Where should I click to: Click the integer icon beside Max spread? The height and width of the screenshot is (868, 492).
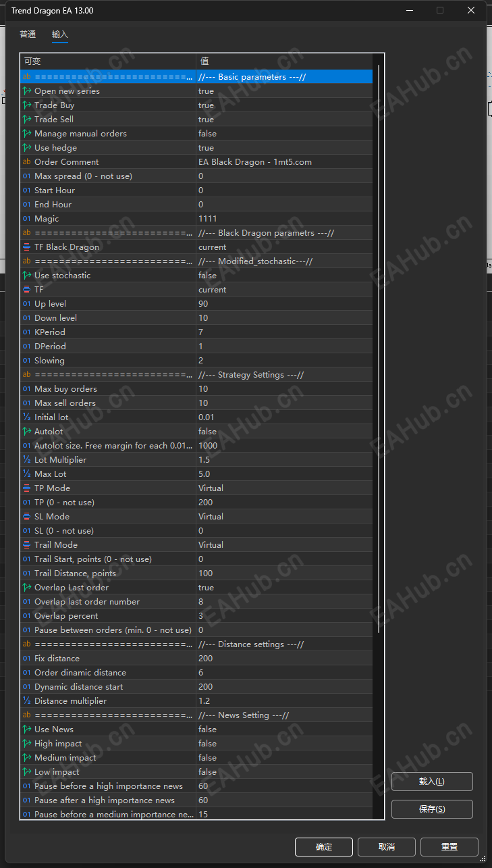(27, 176)
